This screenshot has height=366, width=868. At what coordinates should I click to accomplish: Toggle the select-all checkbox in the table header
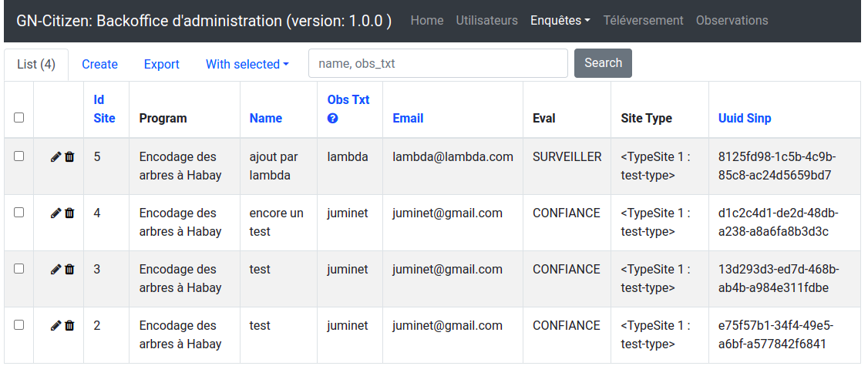pyautogui.click(x=19, y=118)
